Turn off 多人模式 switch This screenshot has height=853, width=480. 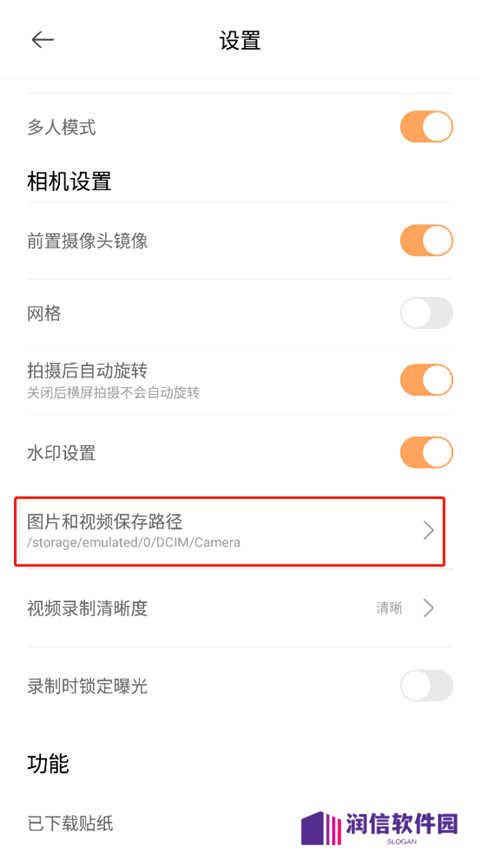(427, 127)
